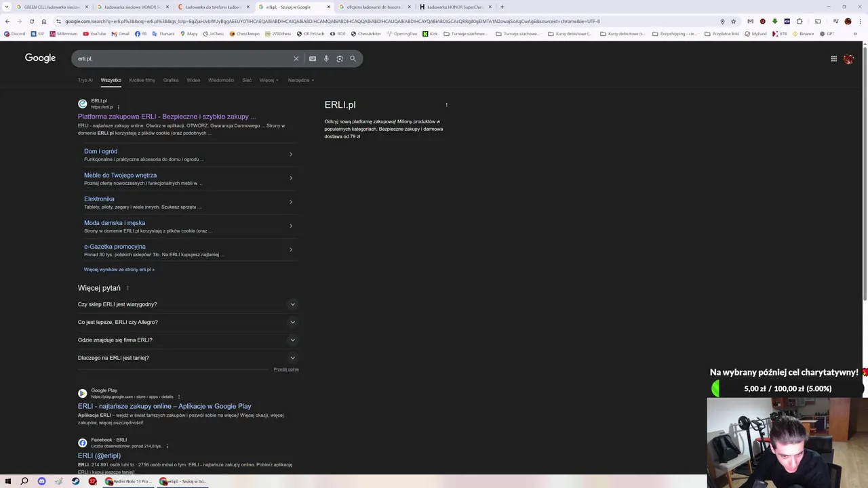
Task: Click 'Więcej wyników ze strony erli.pl' link
Action: point(119,270)
